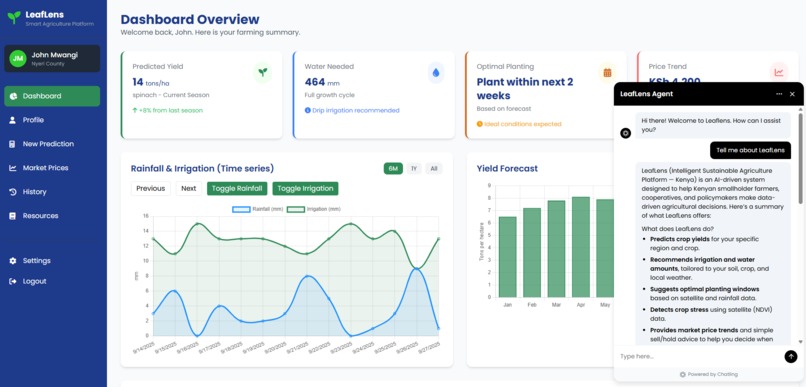Image resolution: width=806 pixels, height=387 pixels.
Task: Toggle the Irrigation (mm) legend entry
Action: click(x=313, y=209)
